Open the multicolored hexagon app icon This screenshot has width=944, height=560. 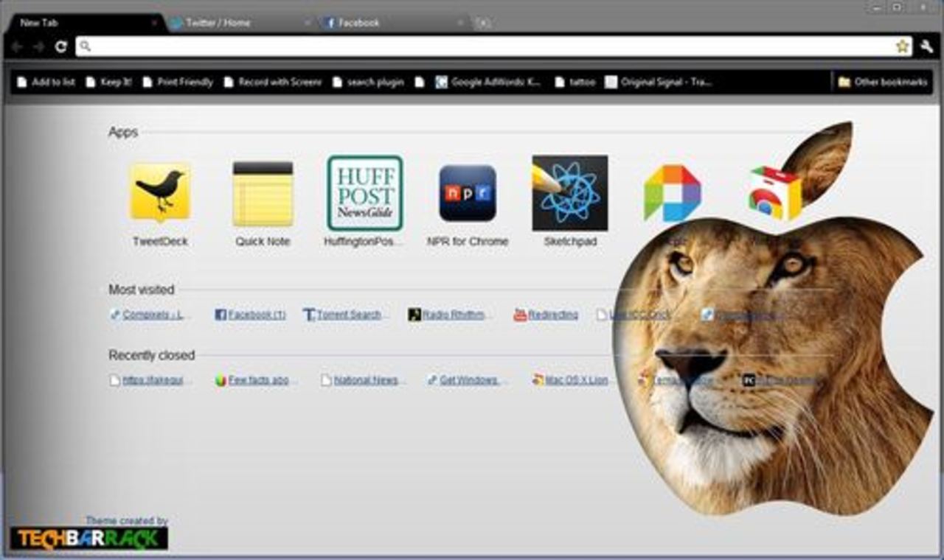(x=673, y=193)
